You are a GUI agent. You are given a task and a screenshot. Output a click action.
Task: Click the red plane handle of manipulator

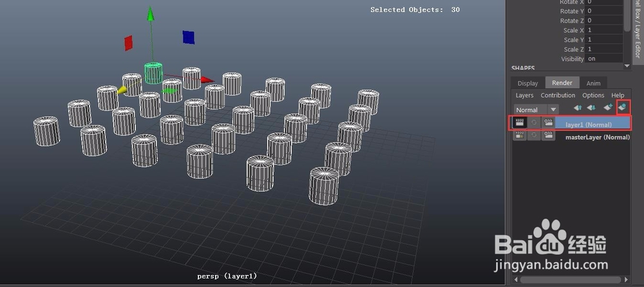tap(129, 43)
